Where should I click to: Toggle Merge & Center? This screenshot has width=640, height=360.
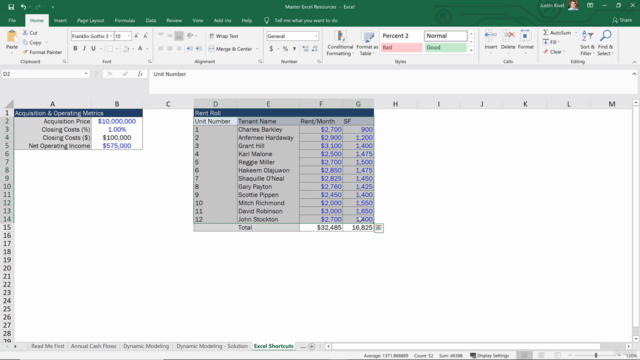pyautogui.click(x=231, y=49)
